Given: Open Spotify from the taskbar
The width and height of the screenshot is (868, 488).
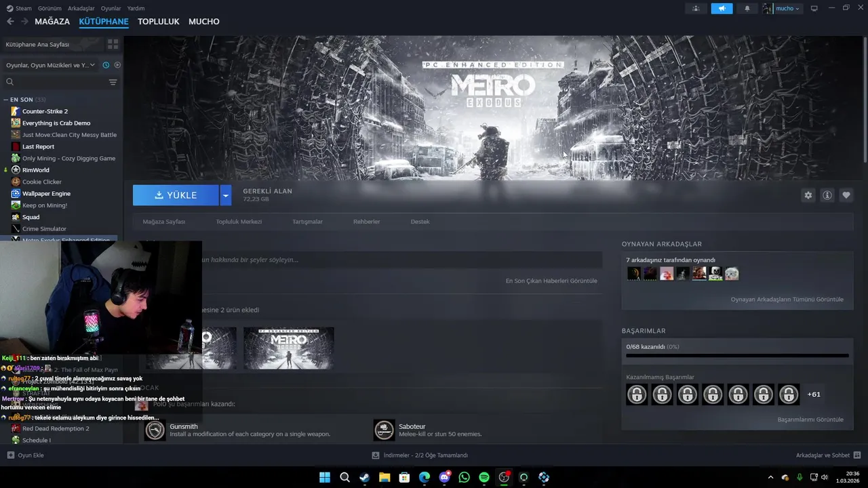Looking at the screenshot, I should (x=484, y=477).
